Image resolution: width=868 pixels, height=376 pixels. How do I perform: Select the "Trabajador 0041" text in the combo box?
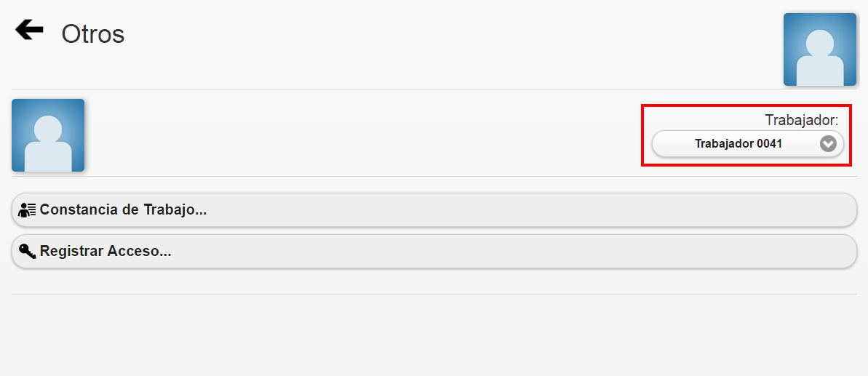click(738, 144)
